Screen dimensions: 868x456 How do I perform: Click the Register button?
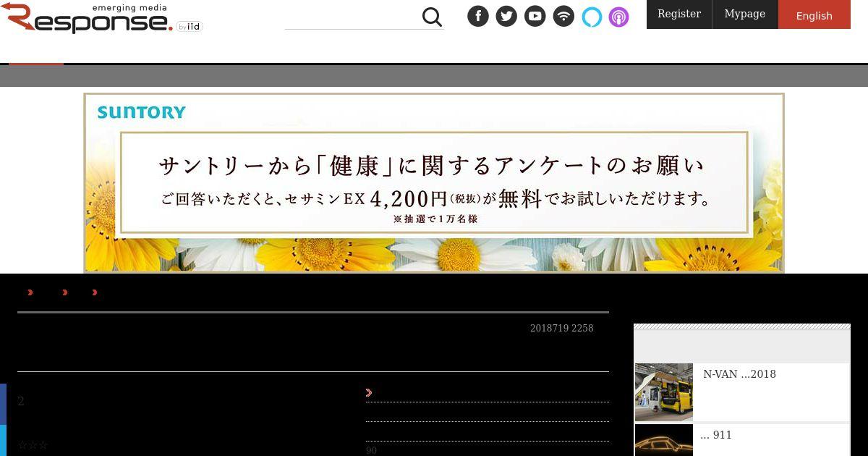(x=679, y=14)
